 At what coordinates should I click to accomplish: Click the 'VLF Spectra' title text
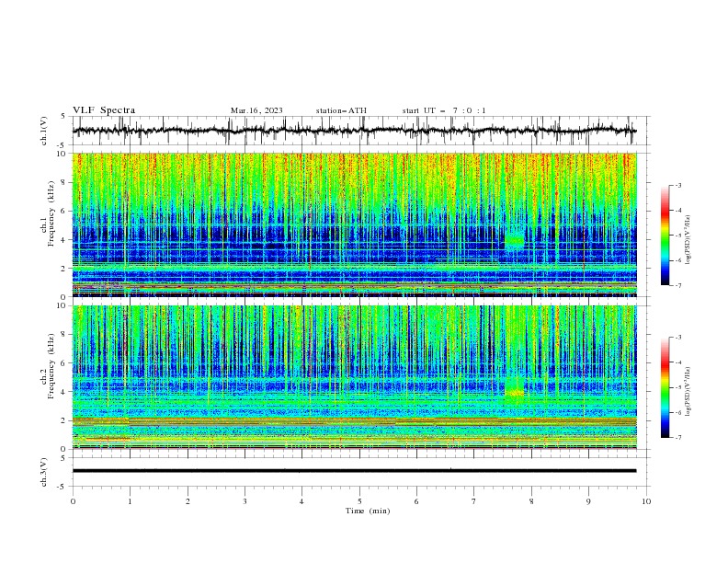click(x=104, y=110)
